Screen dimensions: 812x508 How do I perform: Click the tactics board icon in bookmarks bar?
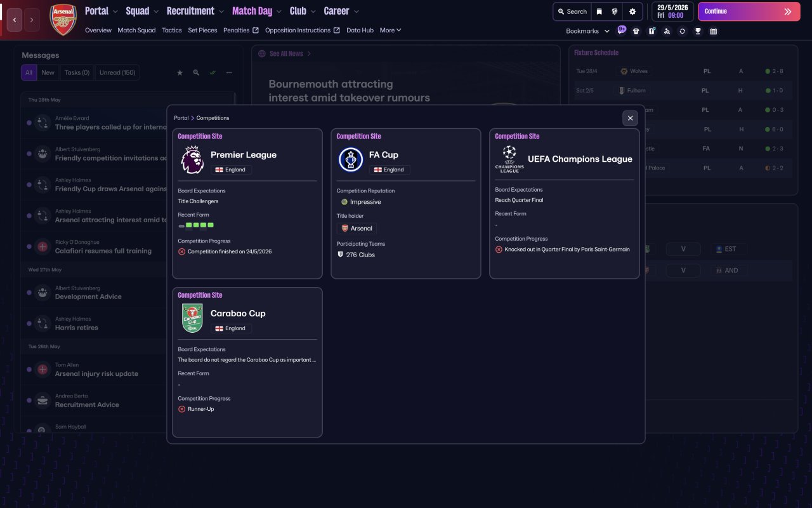(652, 31)
